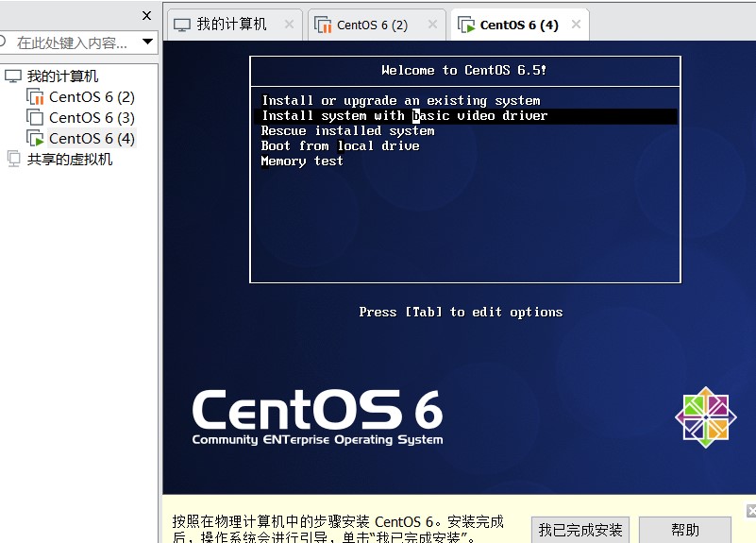Click the powered-off VM icon beside CentOS 6 (3)

click(35, 118)
